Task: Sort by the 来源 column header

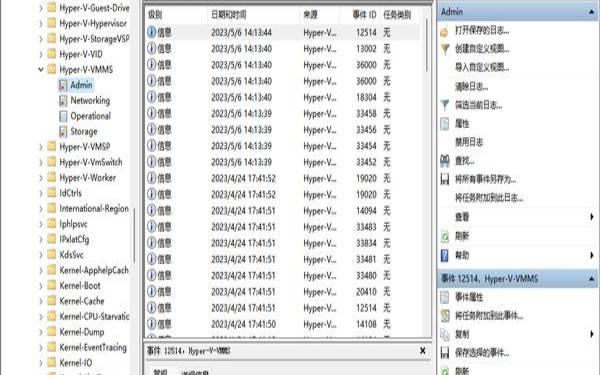Action: coord(320,15)
